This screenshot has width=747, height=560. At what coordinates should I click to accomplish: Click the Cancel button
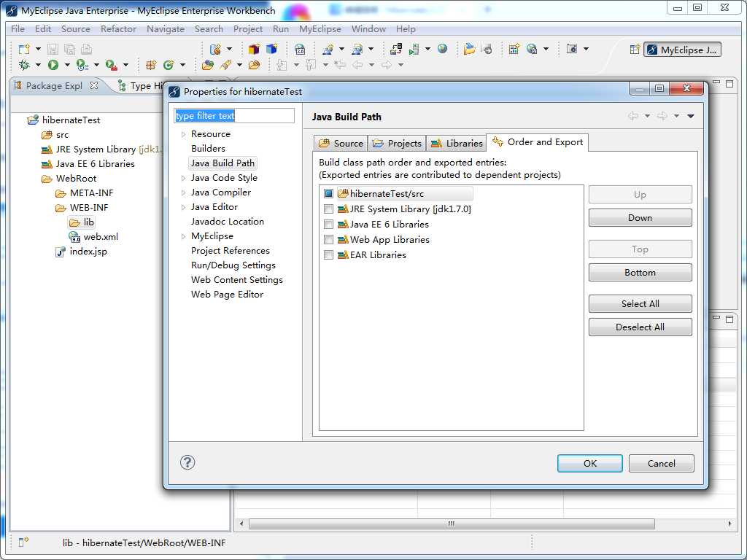[x=661, y=463]
